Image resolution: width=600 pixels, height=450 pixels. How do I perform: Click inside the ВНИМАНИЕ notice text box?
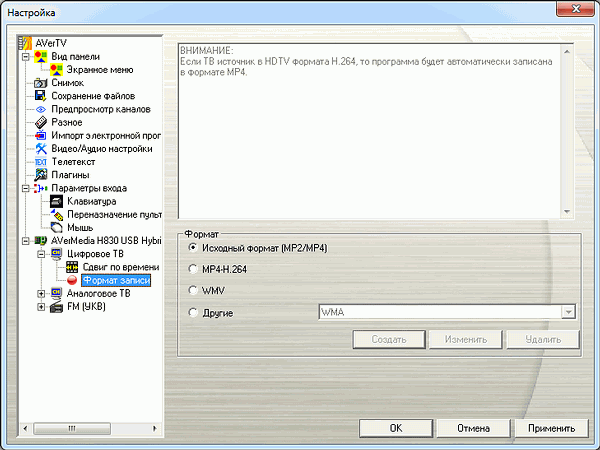click(x=370, y=131)
